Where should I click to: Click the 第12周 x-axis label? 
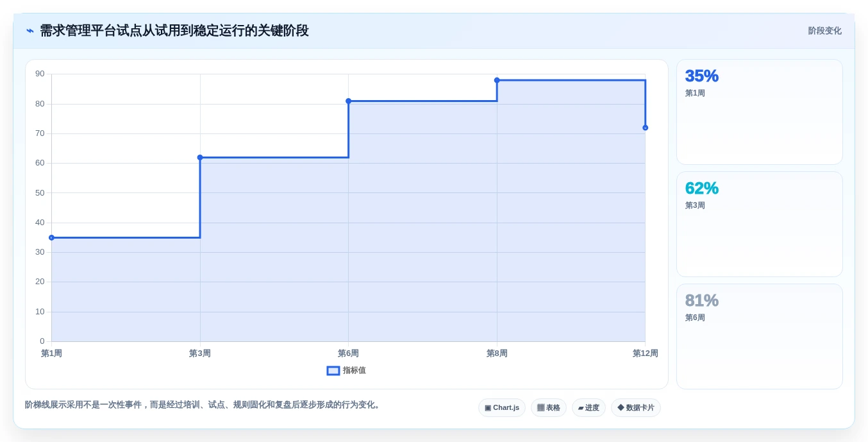point(645,353)
